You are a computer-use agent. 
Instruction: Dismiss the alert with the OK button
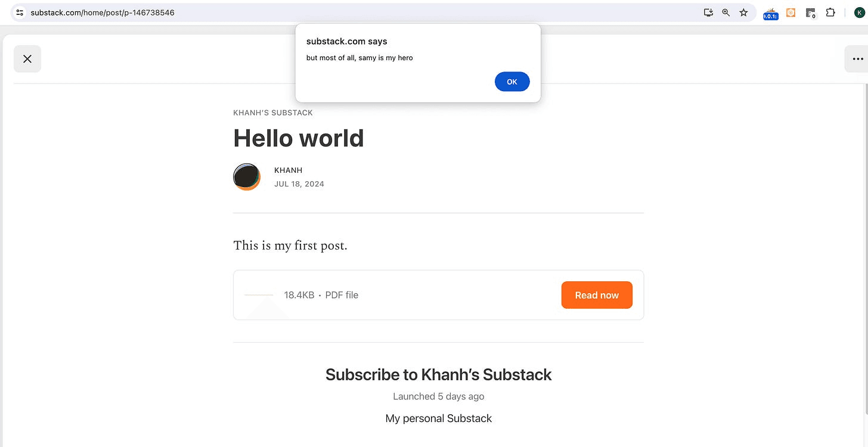(x=512, y=82)
